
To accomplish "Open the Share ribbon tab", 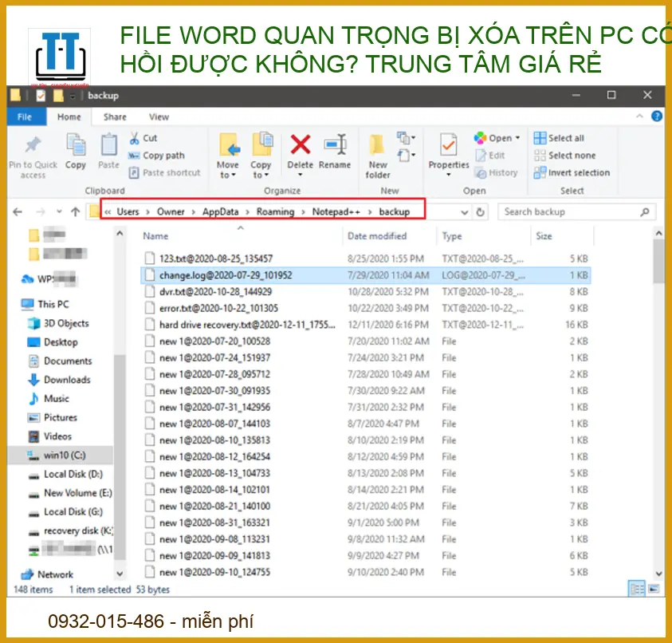I will (115, 116).
